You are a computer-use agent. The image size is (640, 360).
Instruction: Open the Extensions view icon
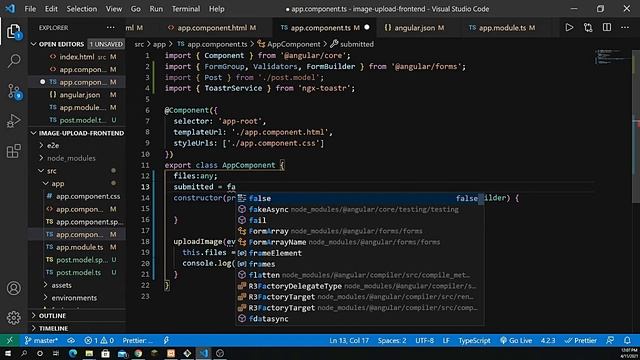13,151
